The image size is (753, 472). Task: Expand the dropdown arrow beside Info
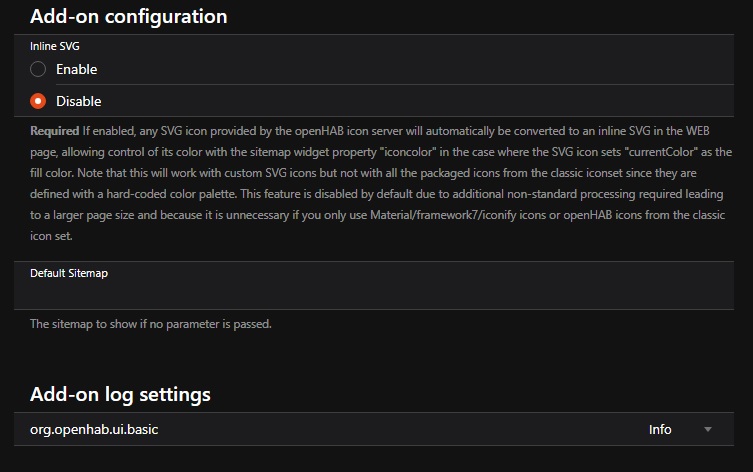tap(707, 429)
